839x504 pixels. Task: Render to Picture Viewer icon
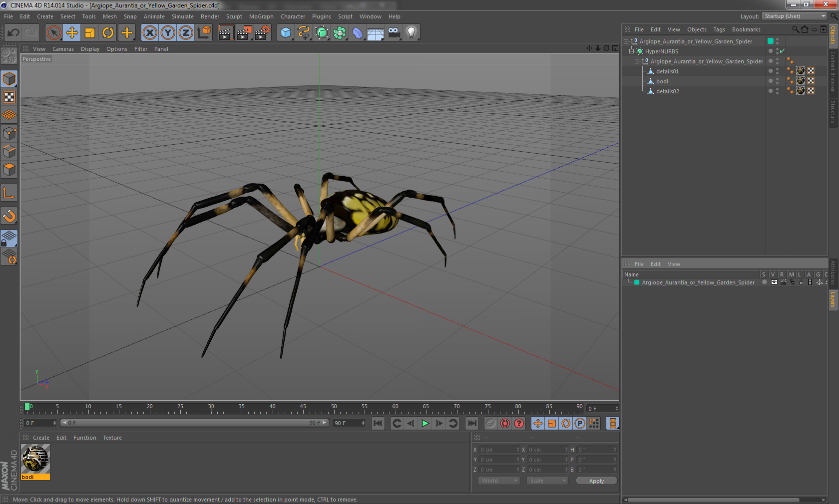pyautogui.click(x=244, y=33)
